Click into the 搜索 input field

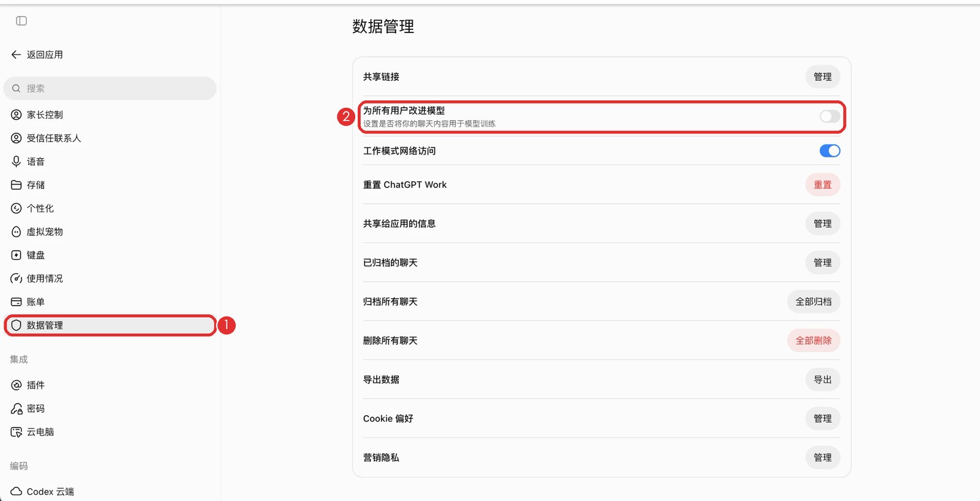click(x=110, y=88)
